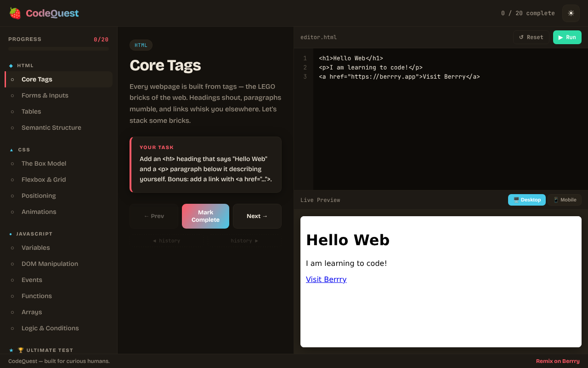Go to the Next lesson
The width and height of the screenshot is (588, 368).
click(257, 216)
